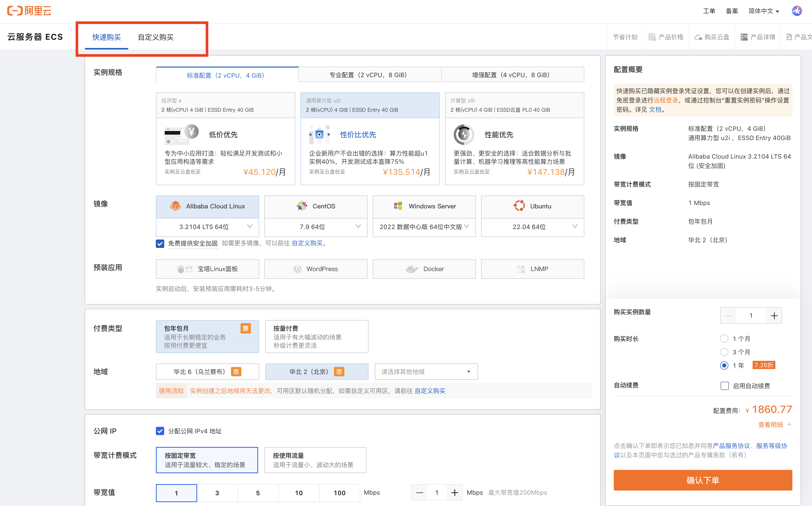812x506 pixels.
Task: Select 3 Mbps bandwidth value
Action: coord(217,493)
